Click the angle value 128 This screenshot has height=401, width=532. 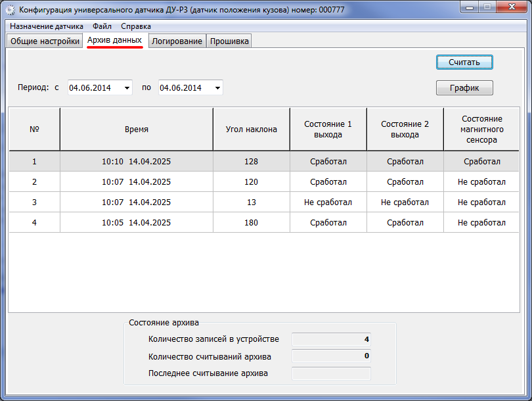(x=252, y=161)
